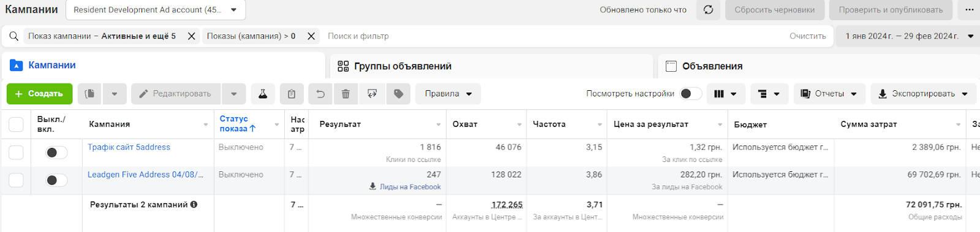
Task: Open the 'Частота' column header menu arrow
Action: [600, 125]
